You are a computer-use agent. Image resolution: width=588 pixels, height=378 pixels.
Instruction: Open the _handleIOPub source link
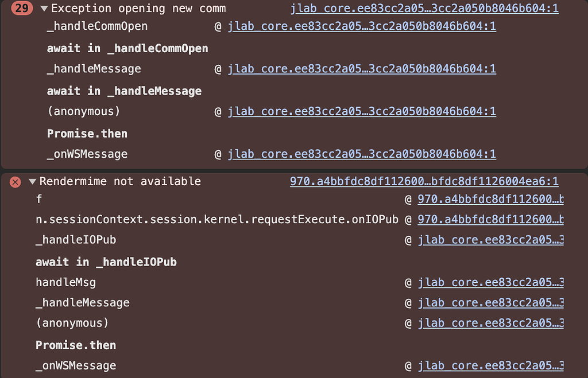(x=491, y=239)
